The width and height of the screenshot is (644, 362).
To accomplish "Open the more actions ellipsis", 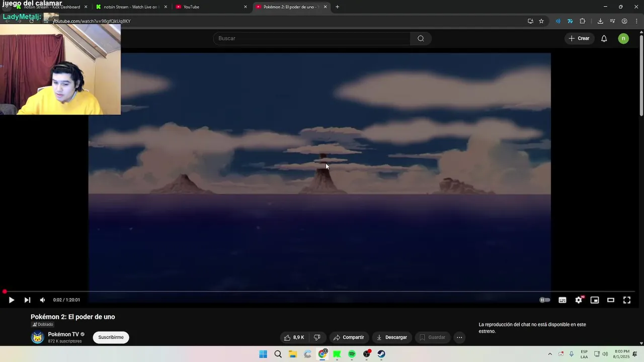I will click(459, 337).
